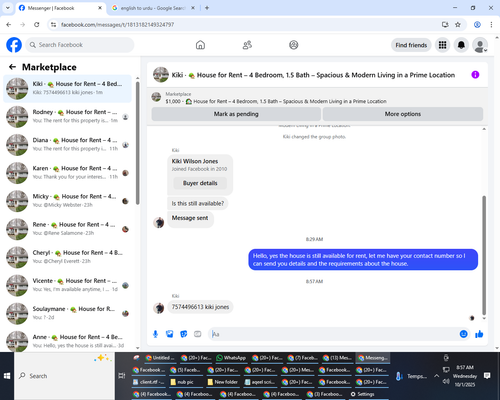
Task: Open the More options button
Action: click(403, 114)
